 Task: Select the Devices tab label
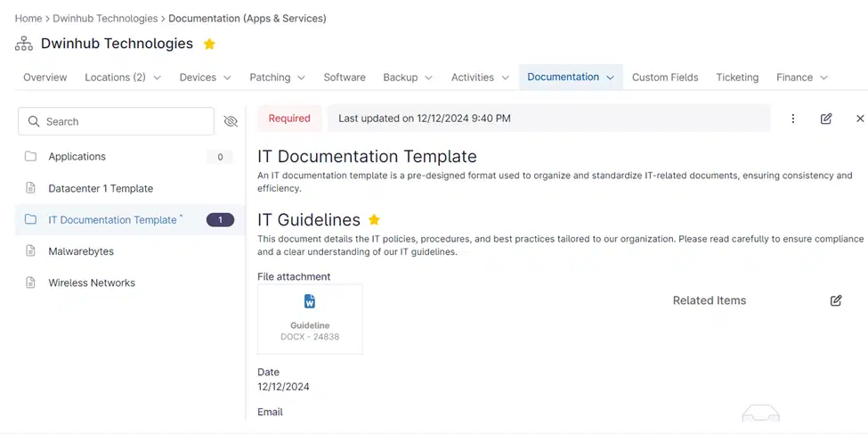(x=198, y=78)
